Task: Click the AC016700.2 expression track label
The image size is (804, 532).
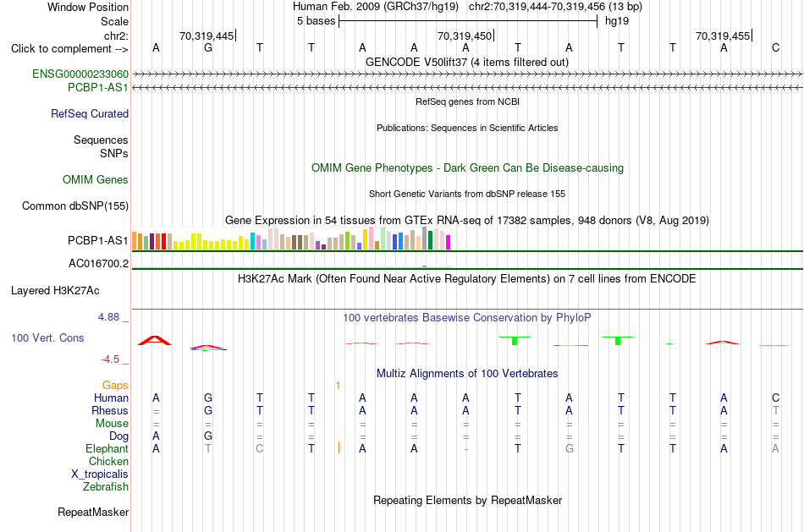Action: click(x=99, y=263)
